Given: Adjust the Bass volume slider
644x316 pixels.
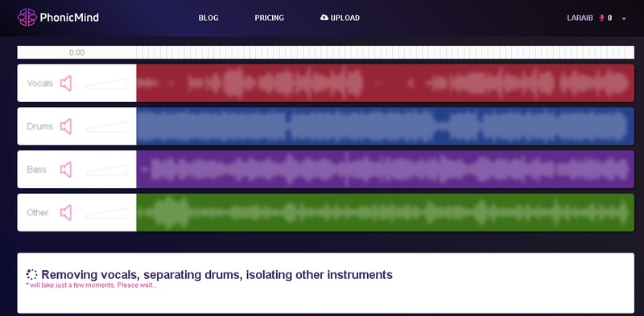Looking at the screenshot, I should (x=106, y=170).
